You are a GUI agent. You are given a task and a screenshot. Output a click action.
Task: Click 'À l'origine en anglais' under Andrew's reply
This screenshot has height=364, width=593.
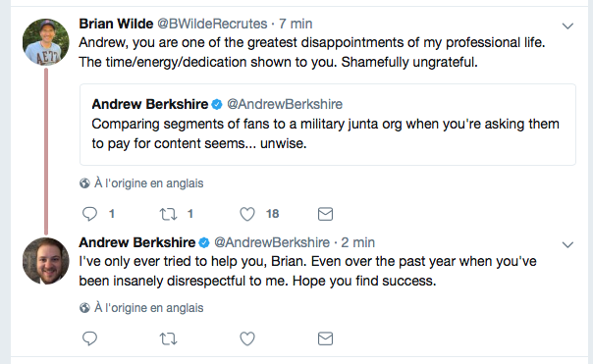tap(148, 308)
